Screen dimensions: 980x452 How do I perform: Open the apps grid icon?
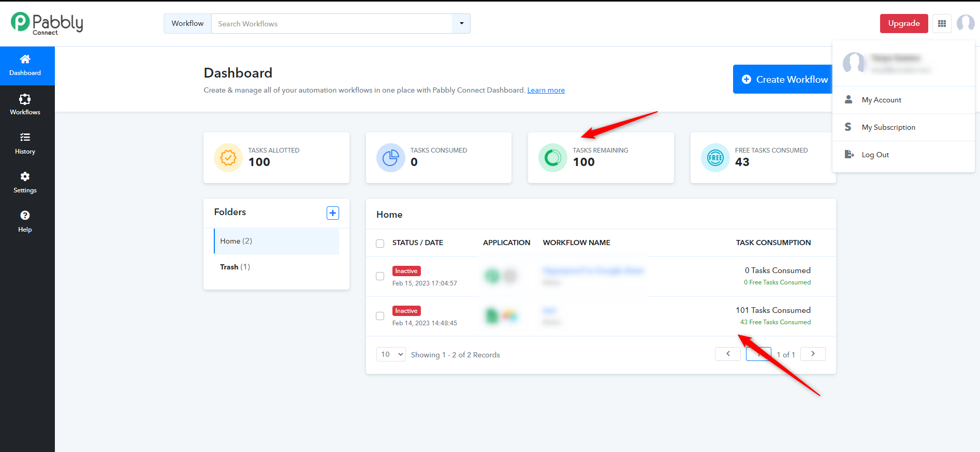click(942, 23)
